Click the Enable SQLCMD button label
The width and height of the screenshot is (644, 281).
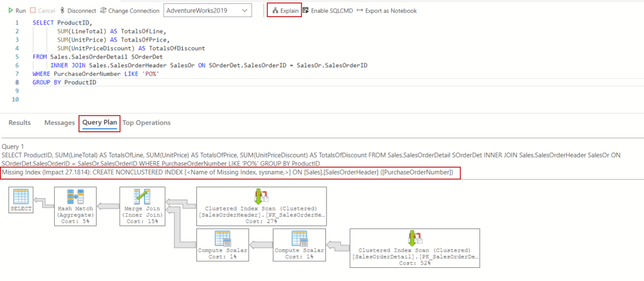click(332, 11)
